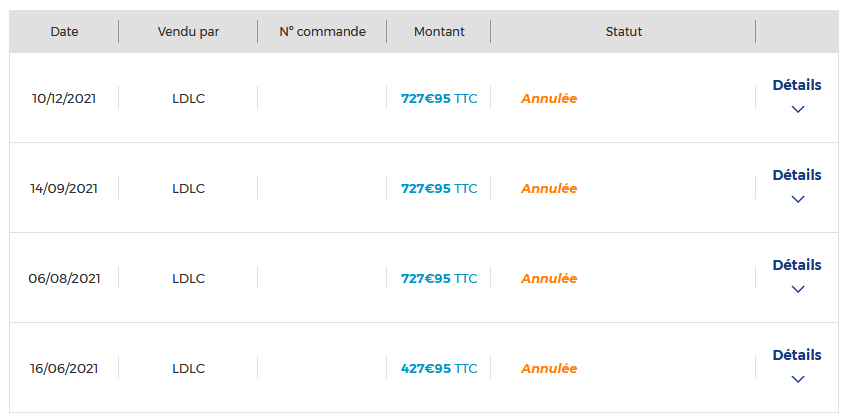Open Détails link for 06/08/2021 order

797,265
